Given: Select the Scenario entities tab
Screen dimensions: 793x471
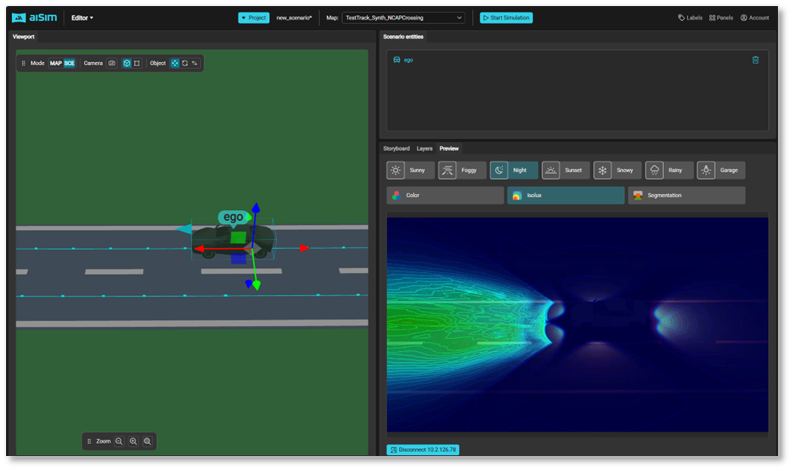Looking at the screenshot, I should click(x=403, y=36).
